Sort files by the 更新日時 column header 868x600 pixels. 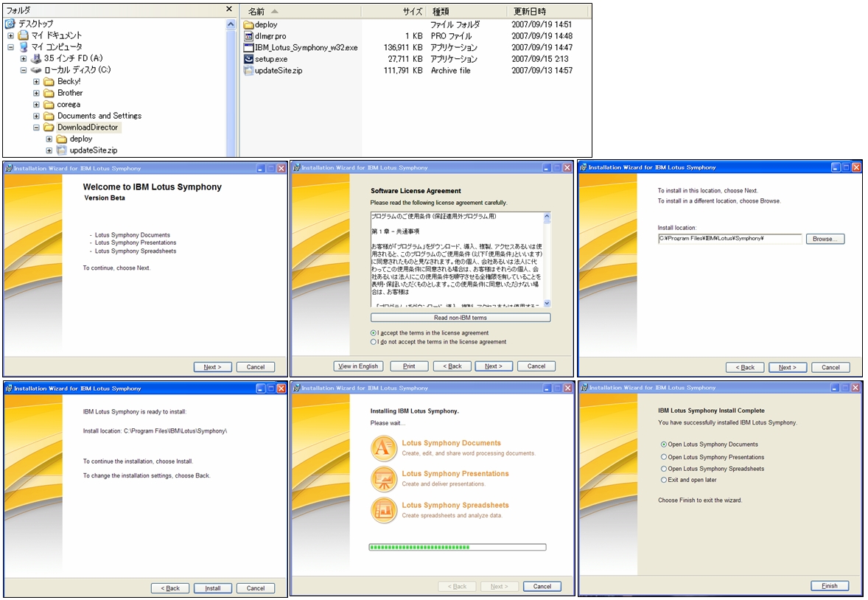point(547,11)
